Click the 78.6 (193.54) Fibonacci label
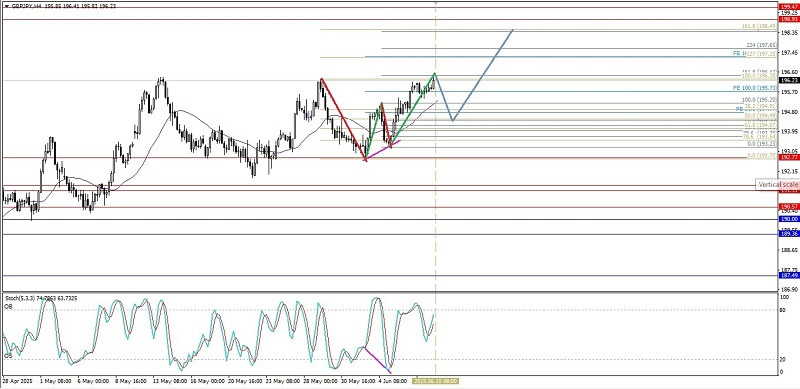Image resolution: width=800 pixels, height=389 pixels. pos(760,137)
